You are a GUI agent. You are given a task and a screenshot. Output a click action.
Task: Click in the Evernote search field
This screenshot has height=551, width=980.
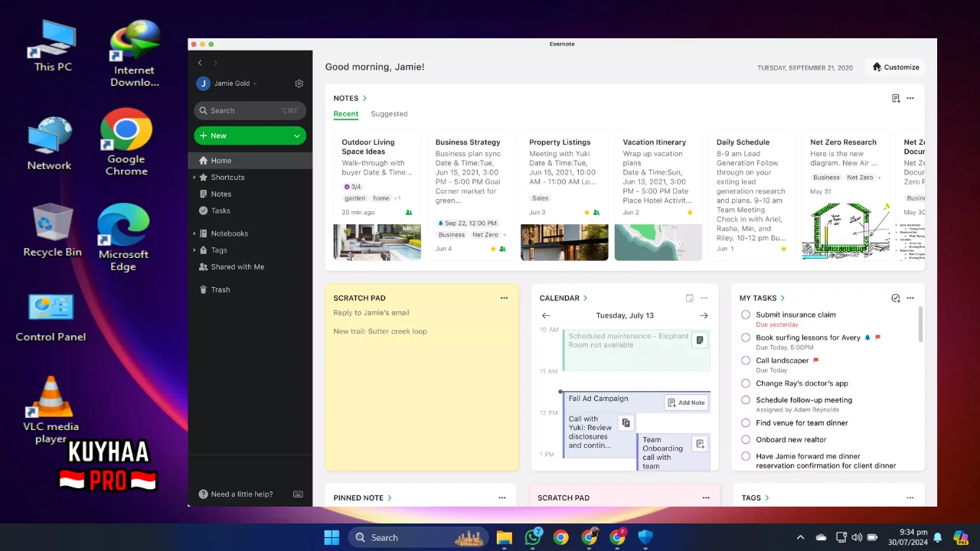tap(250, 110)
